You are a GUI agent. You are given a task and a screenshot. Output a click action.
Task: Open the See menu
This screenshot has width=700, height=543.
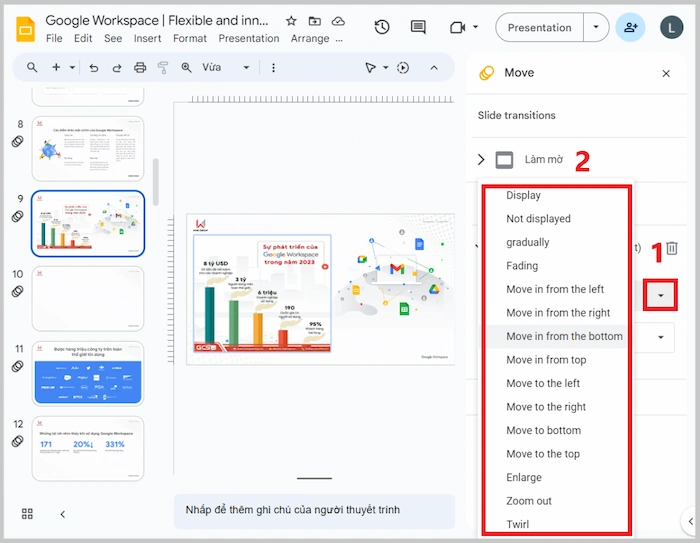tap(113, 38)
